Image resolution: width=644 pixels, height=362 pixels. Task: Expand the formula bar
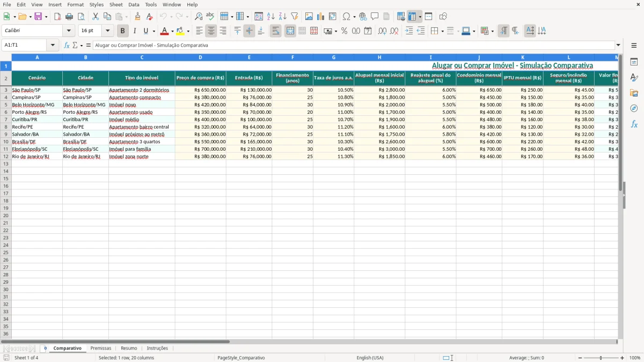pyautogui.click(x=618, y=45)
